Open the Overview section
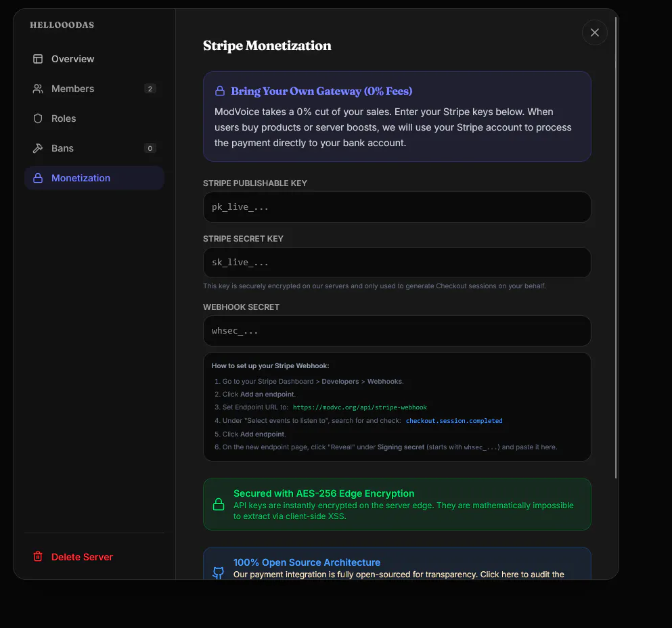 point(94,59)
